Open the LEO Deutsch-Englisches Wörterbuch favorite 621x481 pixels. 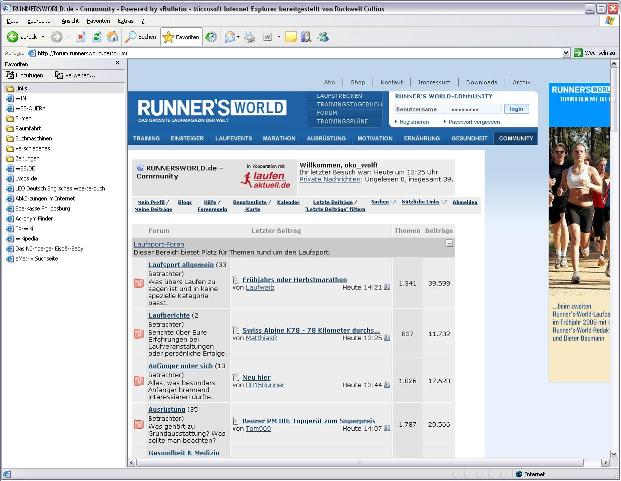pos(60,187)
